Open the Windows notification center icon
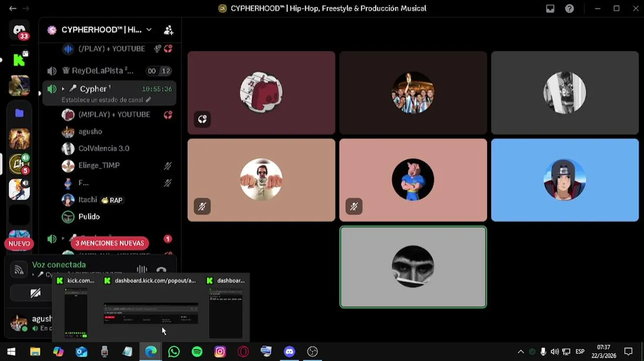This screenshot has width=644, height=361. pyautogui.click(x=628, y=351)
